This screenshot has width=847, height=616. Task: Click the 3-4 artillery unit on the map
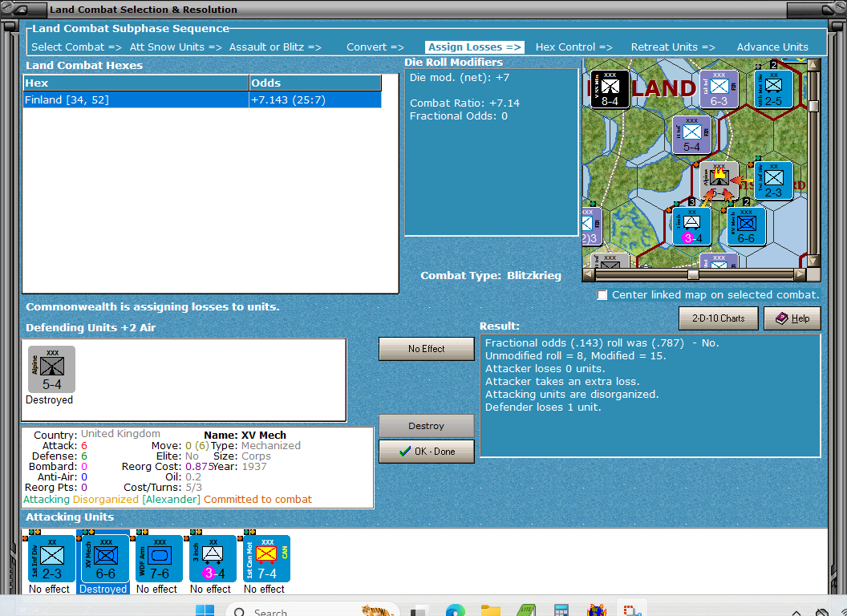[692, 226]
